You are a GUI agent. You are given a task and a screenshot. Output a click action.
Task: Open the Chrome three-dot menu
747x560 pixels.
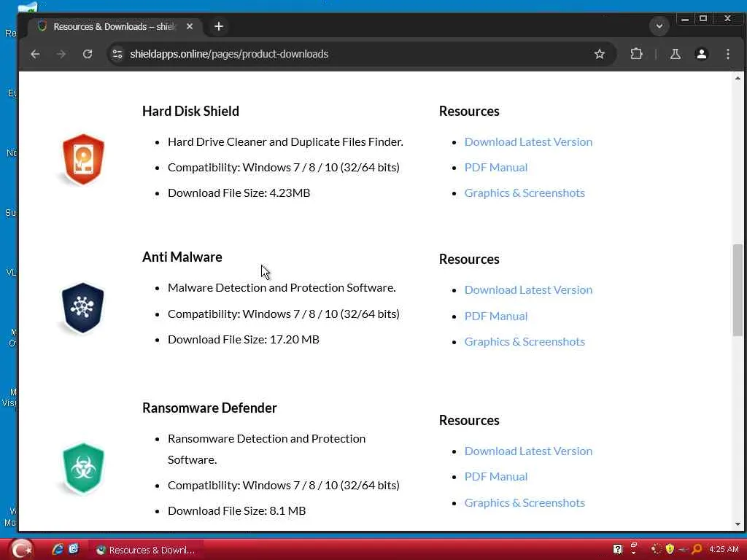click(727, 54)
